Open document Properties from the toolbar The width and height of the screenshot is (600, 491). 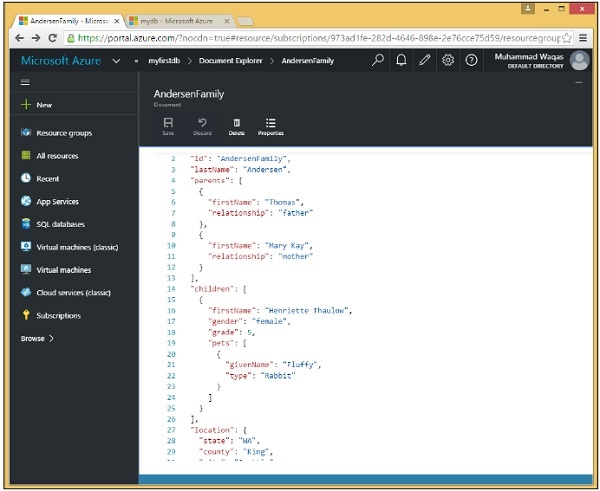[270, 125]
